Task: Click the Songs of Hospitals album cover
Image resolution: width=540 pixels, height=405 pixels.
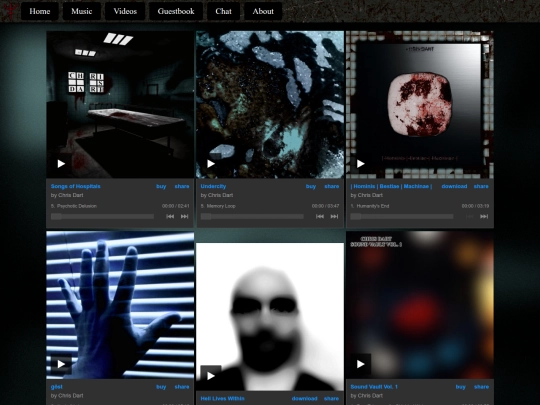Action: click(x=120, y=105)
